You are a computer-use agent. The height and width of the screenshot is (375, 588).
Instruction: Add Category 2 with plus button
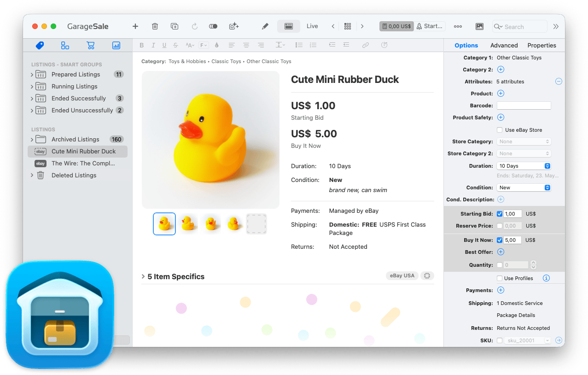click(501, 70)
